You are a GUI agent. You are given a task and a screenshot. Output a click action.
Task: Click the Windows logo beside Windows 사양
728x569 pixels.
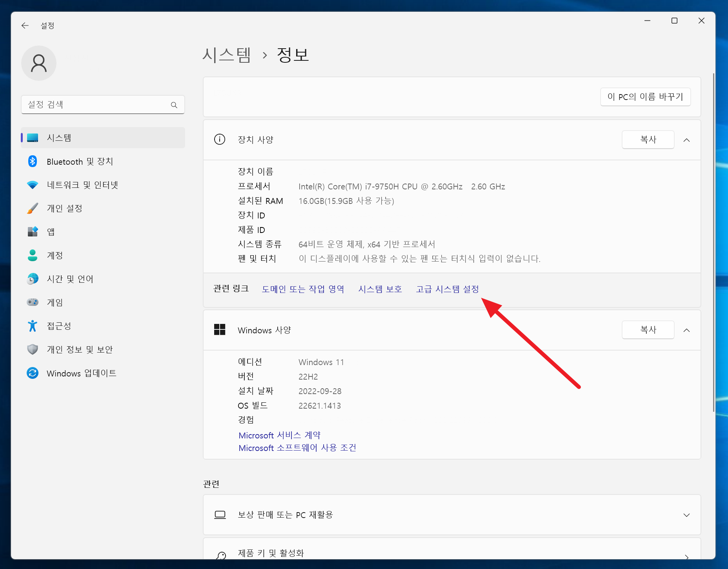coord(220,329)
